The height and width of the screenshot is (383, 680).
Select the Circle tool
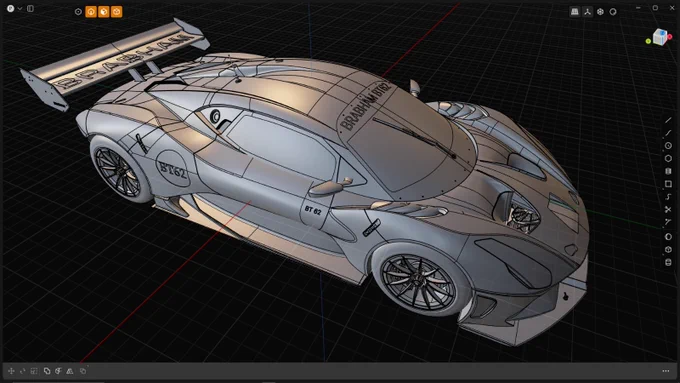[668, 146]
